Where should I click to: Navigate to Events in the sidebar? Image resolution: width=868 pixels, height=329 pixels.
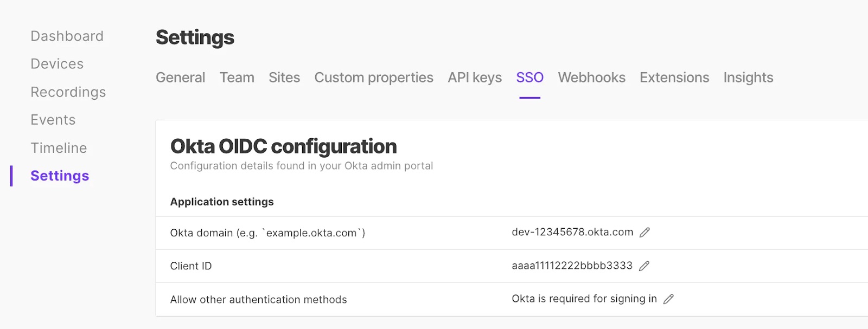[53, 120]
